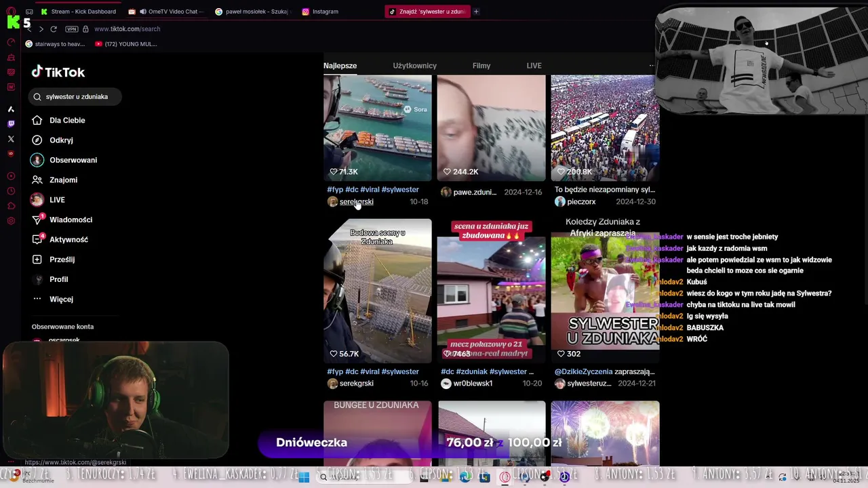Click the Odkryj compass icon
The height and width of the screenshot is (488, 868).
(37, 140)
